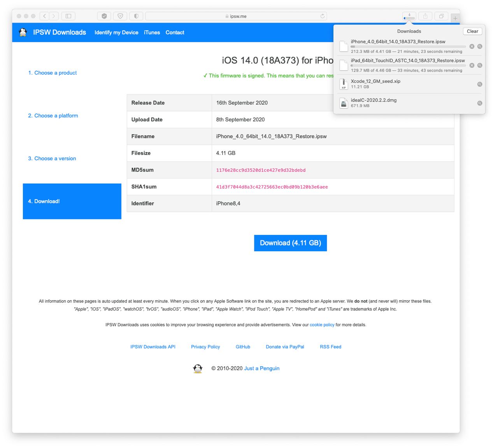Open the shield extension icon with a down arrow
Screen dimensions: 498x448
pyautogui.click(x=120, y=16)
